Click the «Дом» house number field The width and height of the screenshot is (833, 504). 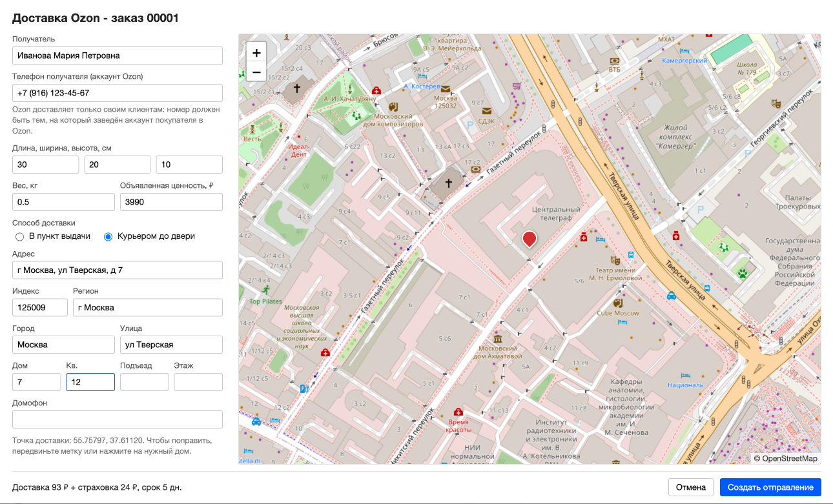[37, 382]
